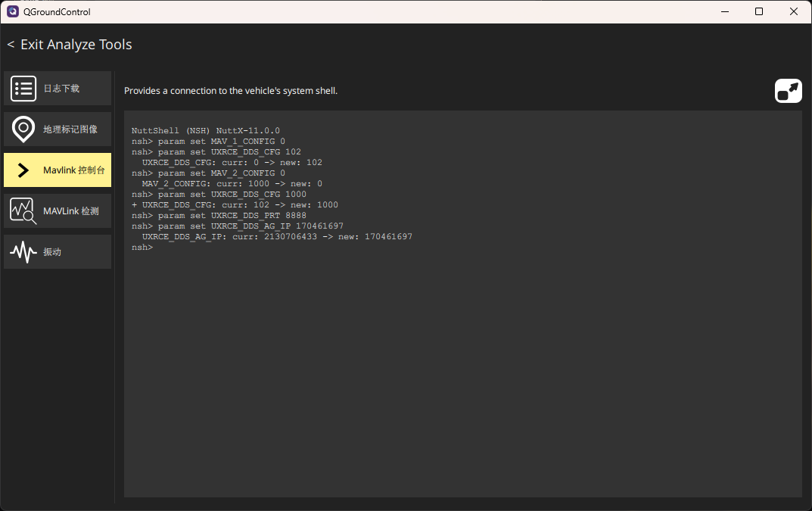Click 'param set MAV_2_CONFIG 0' line
Screen dimensions: 812x511
pyautogui.click(x=208, y=173)
